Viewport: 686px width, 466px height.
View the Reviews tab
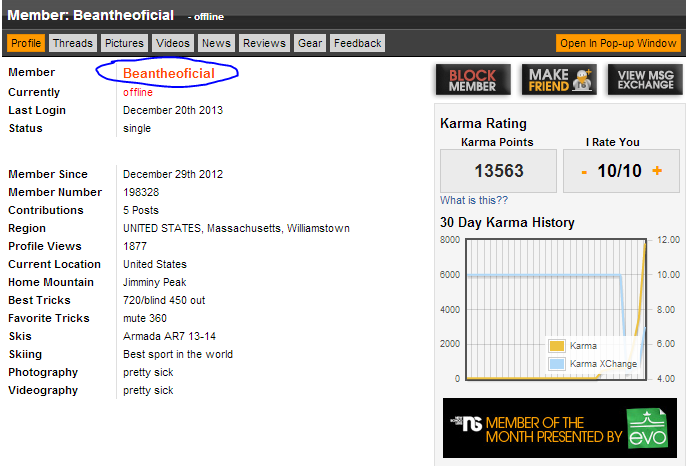[x=264, y=43]
